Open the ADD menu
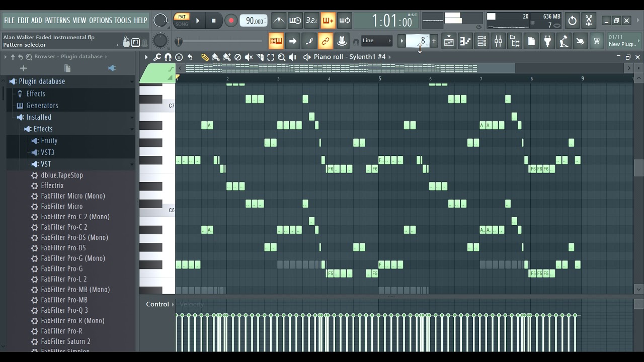The height and width of the screenshot is (362, 644). (x=37, y=21)
